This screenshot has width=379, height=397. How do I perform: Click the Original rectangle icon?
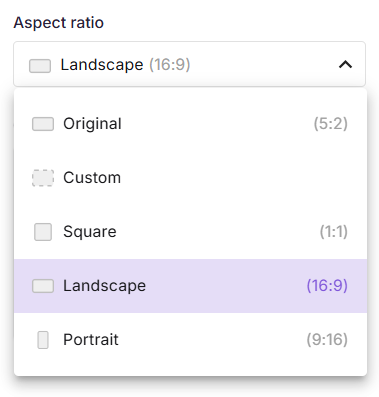click(43, 124)
